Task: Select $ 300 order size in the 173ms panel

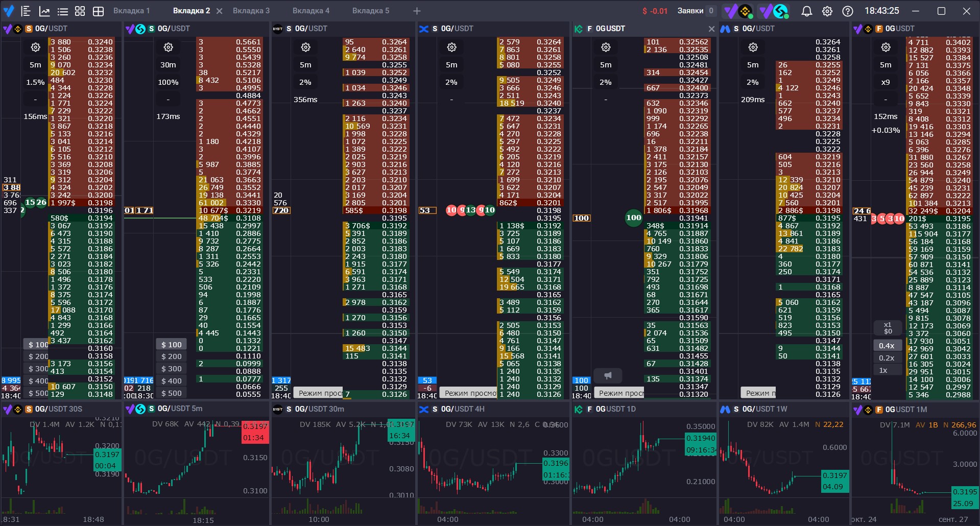Action: click(171, 369)
